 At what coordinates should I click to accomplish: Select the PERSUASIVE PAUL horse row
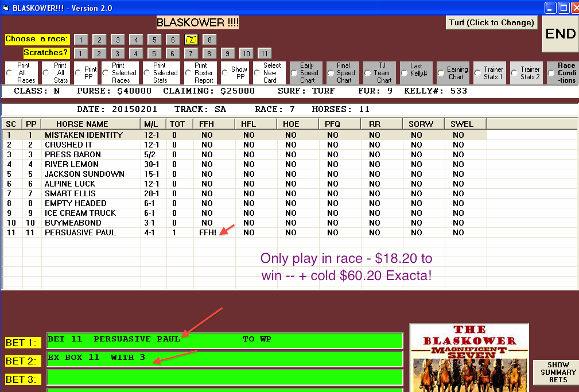tap(244, 233)
